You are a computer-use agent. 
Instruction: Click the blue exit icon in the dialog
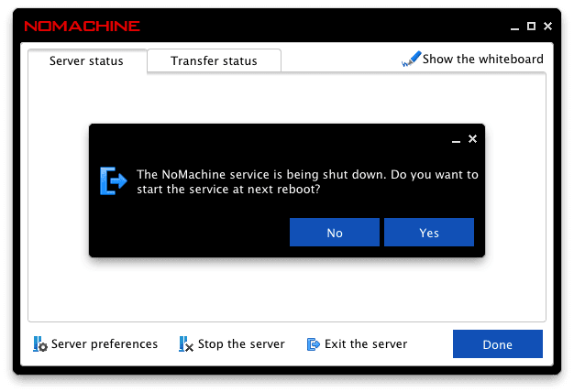pos(113,181)
